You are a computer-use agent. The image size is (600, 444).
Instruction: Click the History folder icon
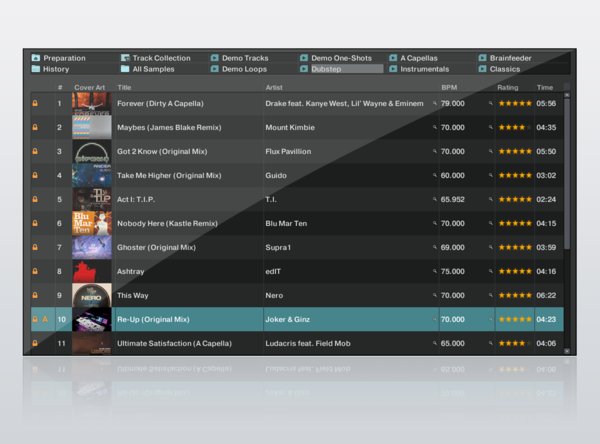tap(36, 69)
